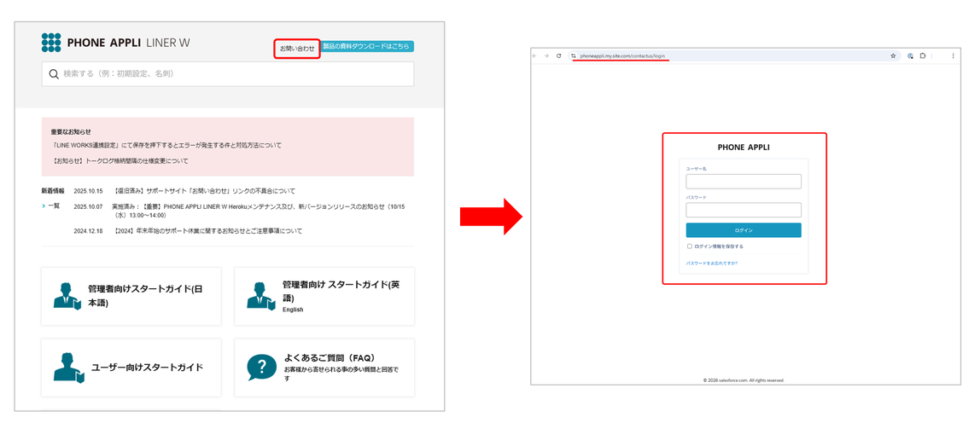Click © 2026 salesforce.com footer text
This screenshot has height=423, width=980.
tap(744, 380)
